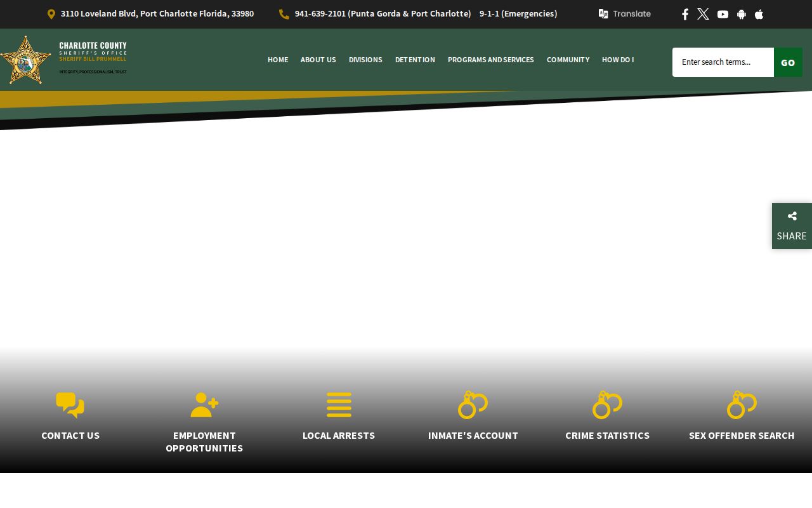
Task: Open the Community menu
Action: pyautogui.click(x=568, y=60)
